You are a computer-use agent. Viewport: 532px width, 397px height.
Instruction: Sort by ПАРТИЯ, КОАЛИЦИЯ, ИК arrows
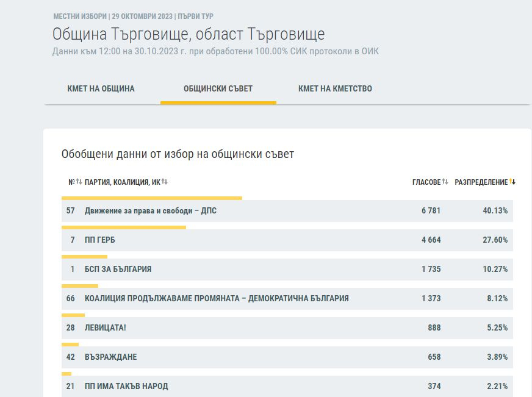(165, 182)
